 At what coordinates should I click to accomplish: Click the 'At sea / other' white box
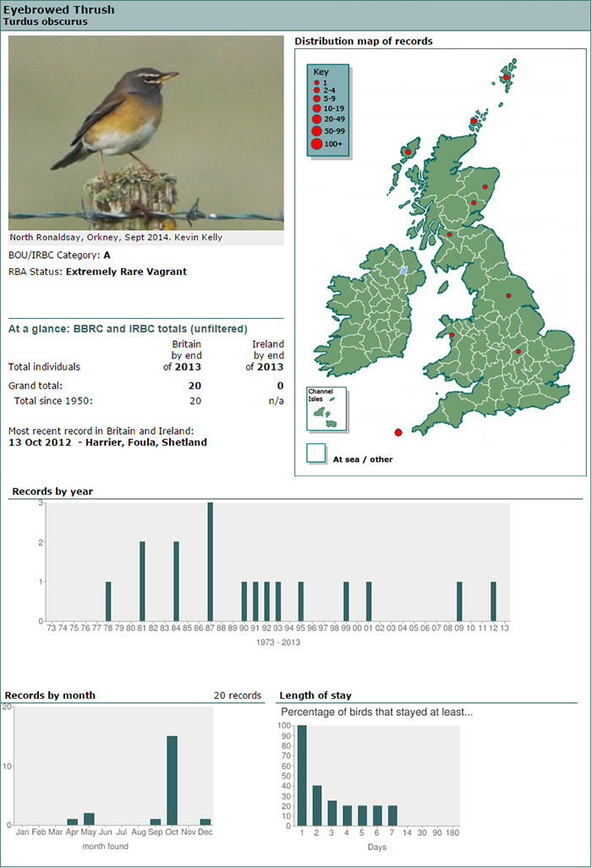(x=316, y=453)
